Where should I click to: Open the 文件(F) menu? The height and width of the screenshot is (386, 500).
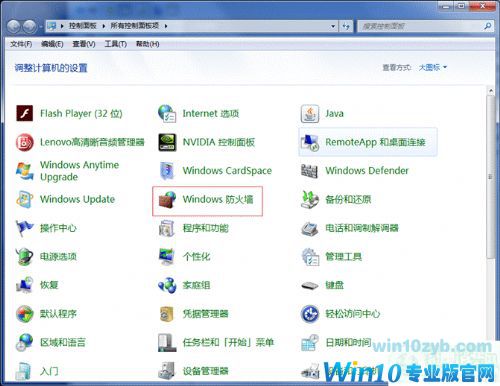(x=21, y=44)
